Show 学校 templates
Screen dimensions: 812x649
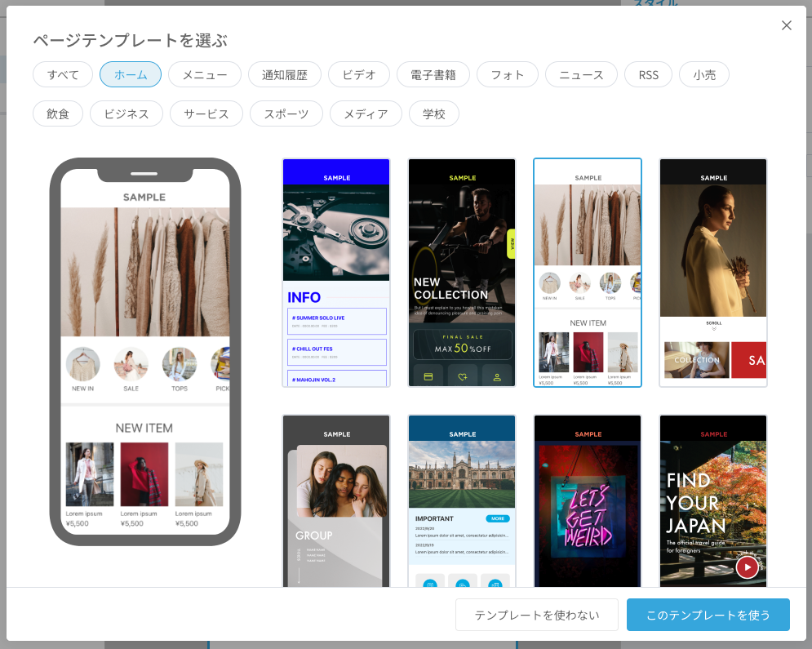(x=433, y=113)
